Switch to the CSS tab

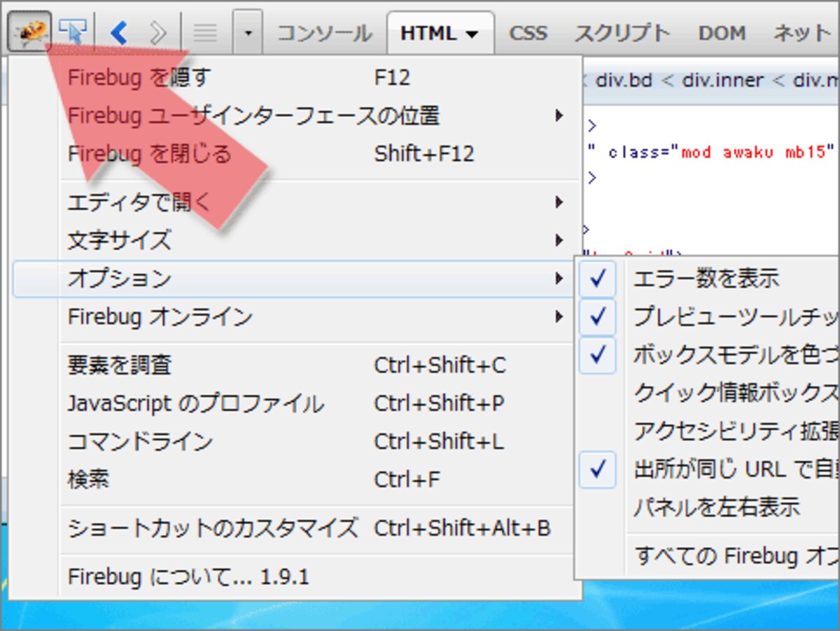tap(528, 33)
